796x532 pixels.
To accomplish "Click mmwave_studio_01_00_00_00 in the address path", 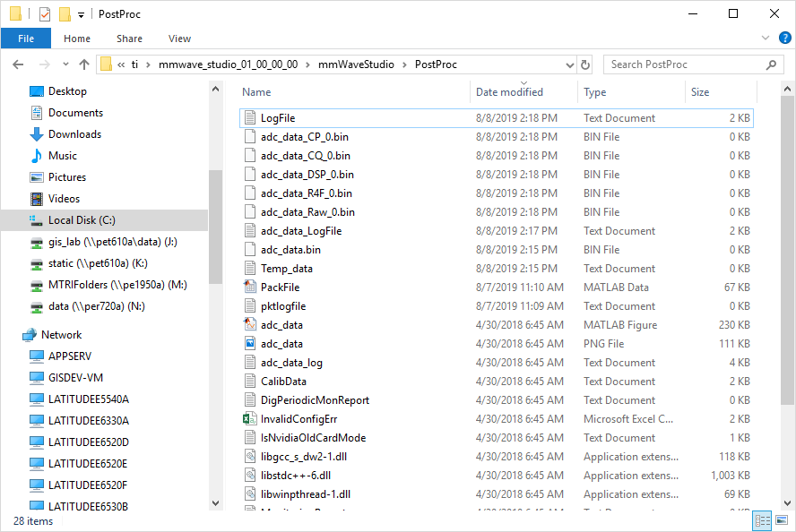I will point(228,64).
